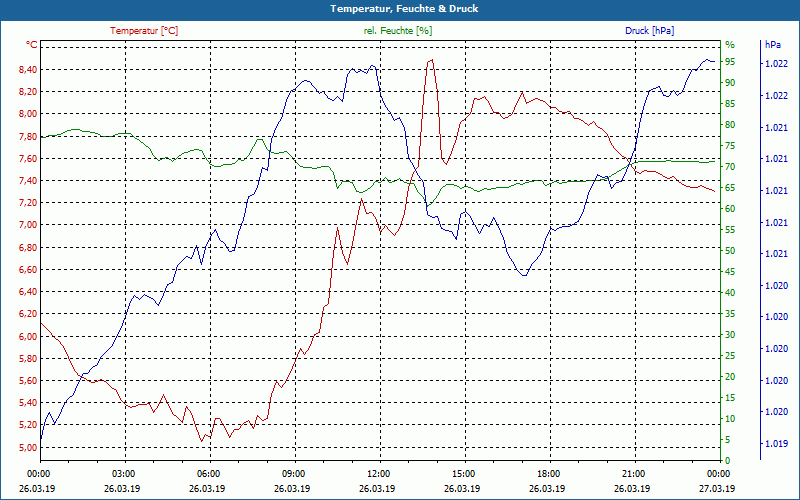
Task: Click the temperature axis value "6,40"
Action: [28, 292]
